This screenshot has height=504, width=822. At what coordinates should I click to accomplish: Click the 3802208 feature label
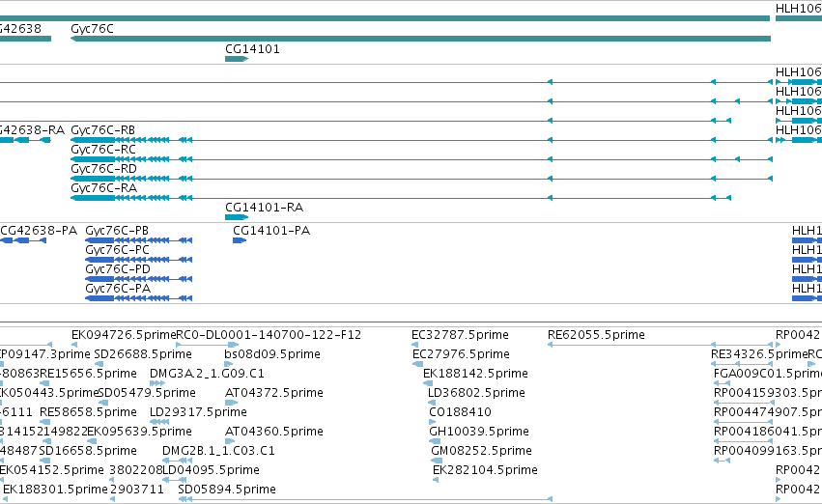point(136,470)
